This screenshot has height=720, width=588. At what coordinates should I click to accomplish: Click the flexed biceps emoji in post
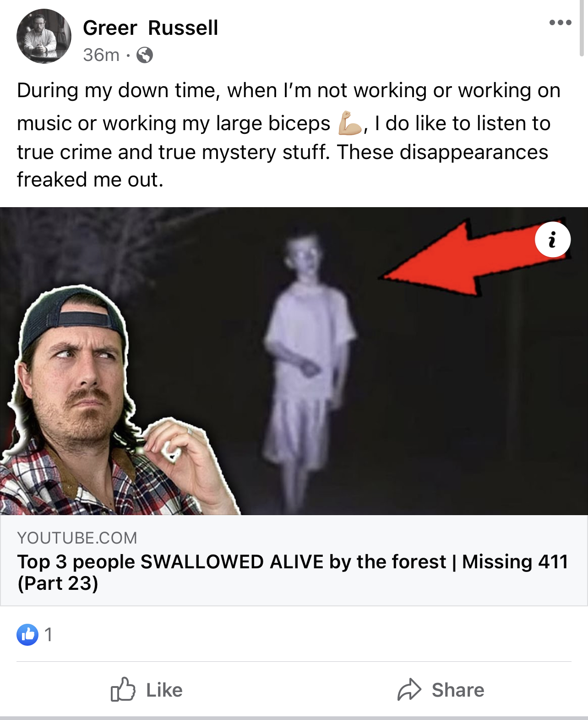click(x=350, y=123)
